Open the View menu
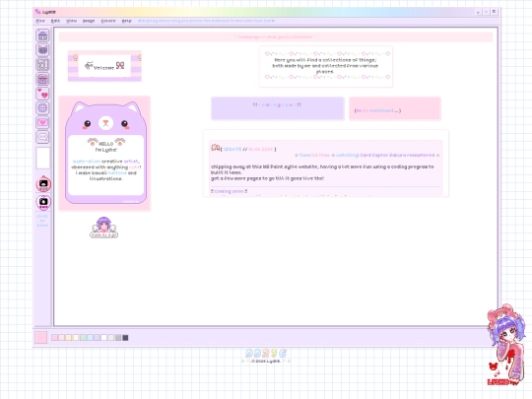 [x=71, y=21]
